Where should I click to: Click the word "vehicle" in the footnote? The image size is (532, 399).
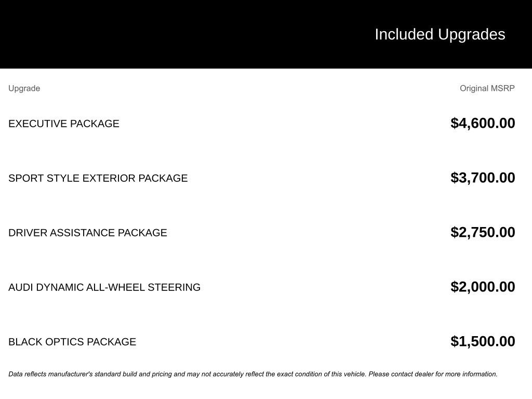(354, 374)
